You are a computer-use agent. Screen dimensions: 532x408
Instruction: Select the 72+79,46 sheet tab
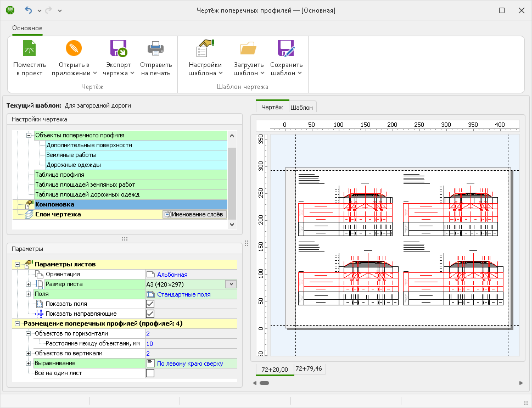308,368
